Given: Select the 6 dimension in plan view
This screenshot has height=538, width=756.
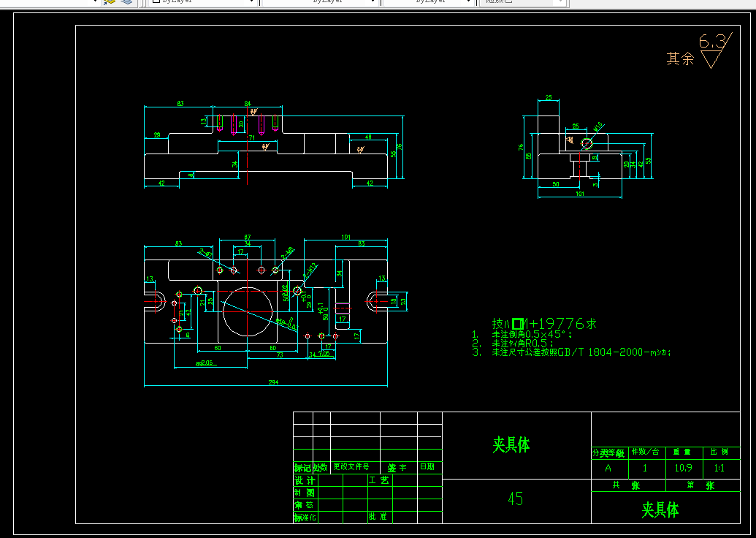Looking at the screenshot, I should 188,335.
